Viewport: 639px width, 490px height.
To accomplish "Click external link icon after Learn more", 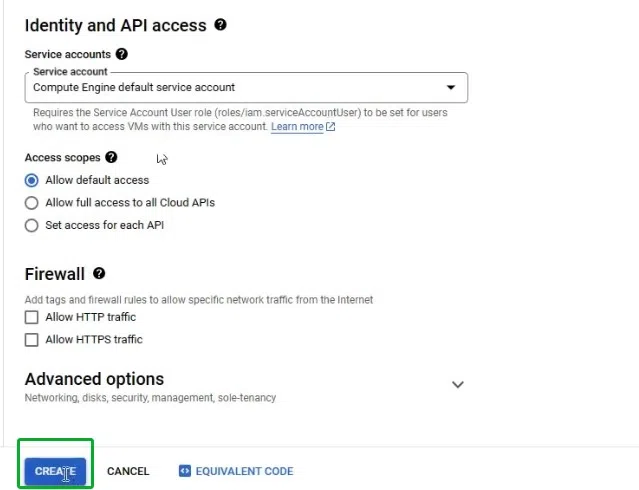I will (x=331, y=127).
